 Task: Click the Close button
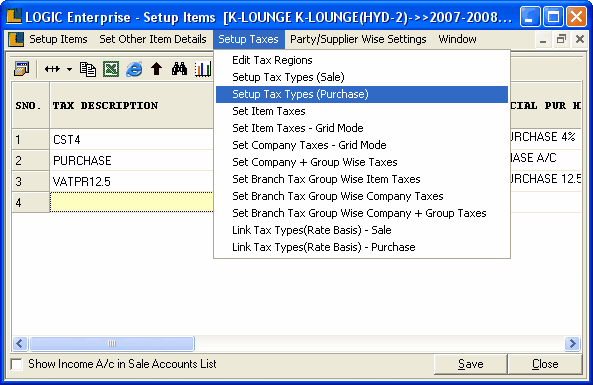click(x=545, y=364)
